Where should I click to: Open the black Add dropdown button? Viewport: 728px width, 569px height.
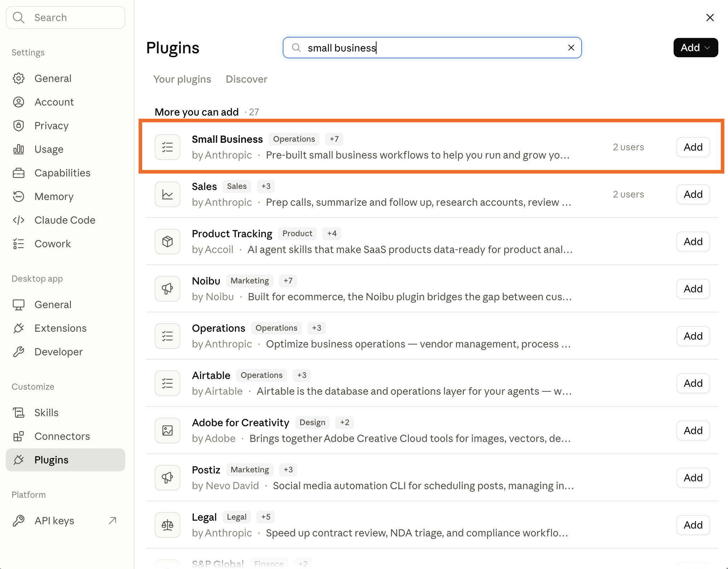(696, 48)
